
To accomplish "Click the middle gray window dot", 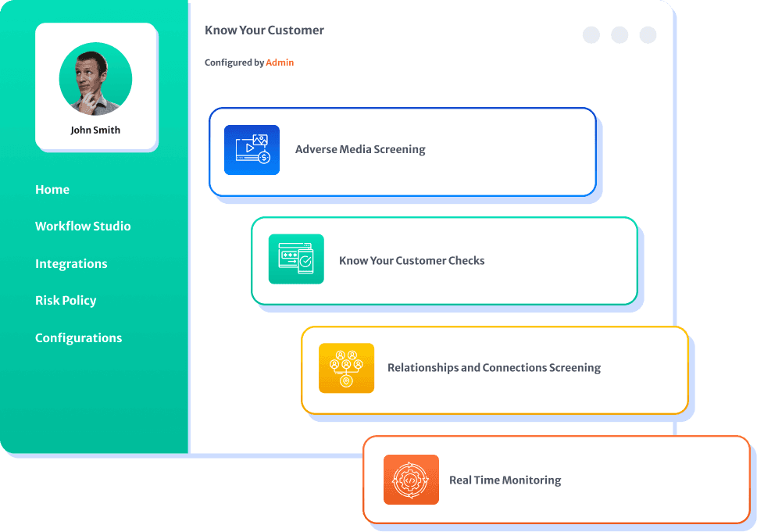I will [620, 34].
